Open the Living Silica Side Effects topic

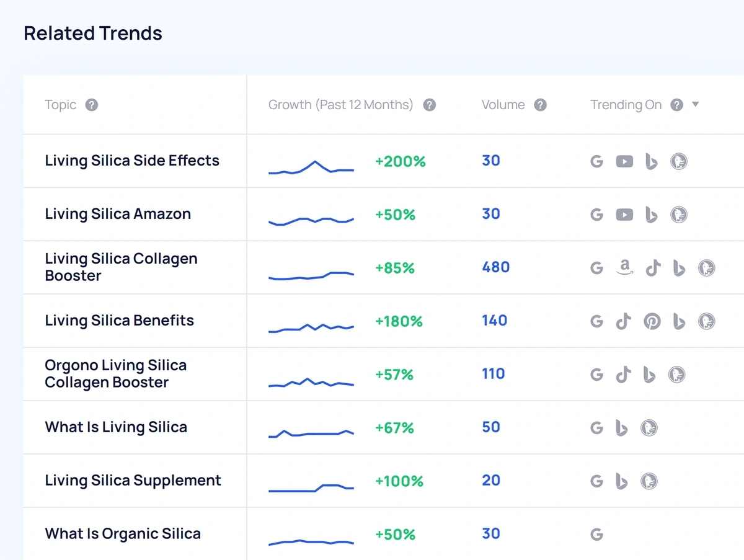point(132,161)
